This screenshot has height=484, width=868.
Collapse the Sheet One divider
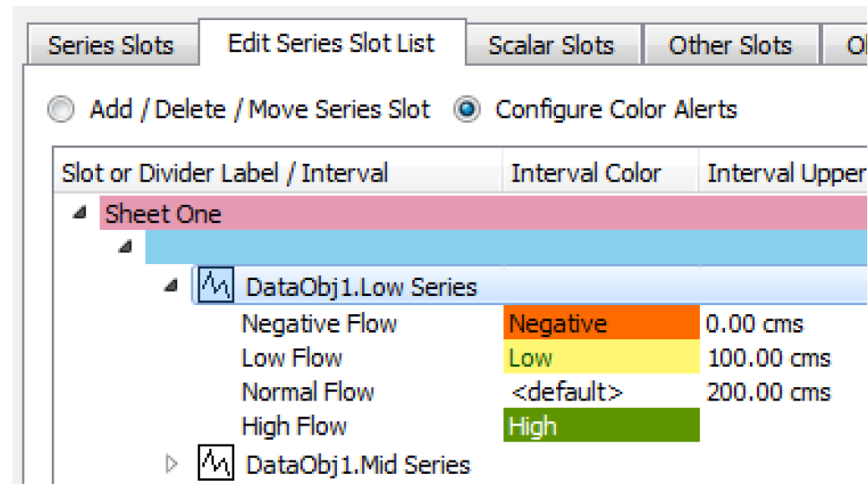coord(79,214)
